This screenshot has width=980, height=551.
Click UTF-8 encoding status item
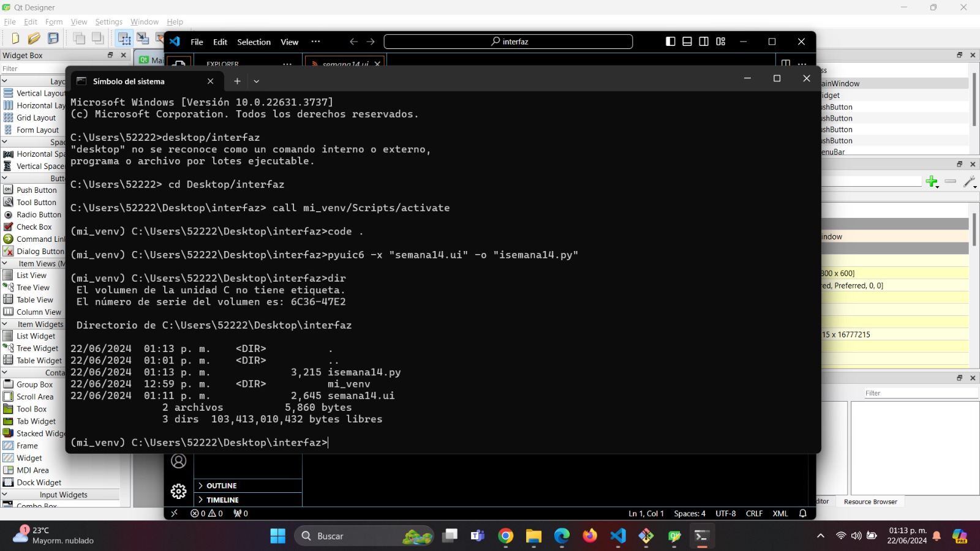726,514
